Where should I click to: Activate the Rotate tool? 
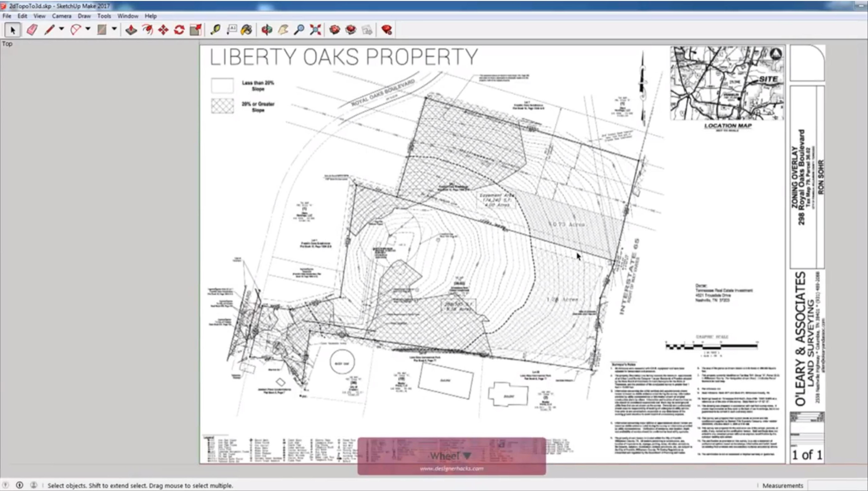tap(179, 30)
